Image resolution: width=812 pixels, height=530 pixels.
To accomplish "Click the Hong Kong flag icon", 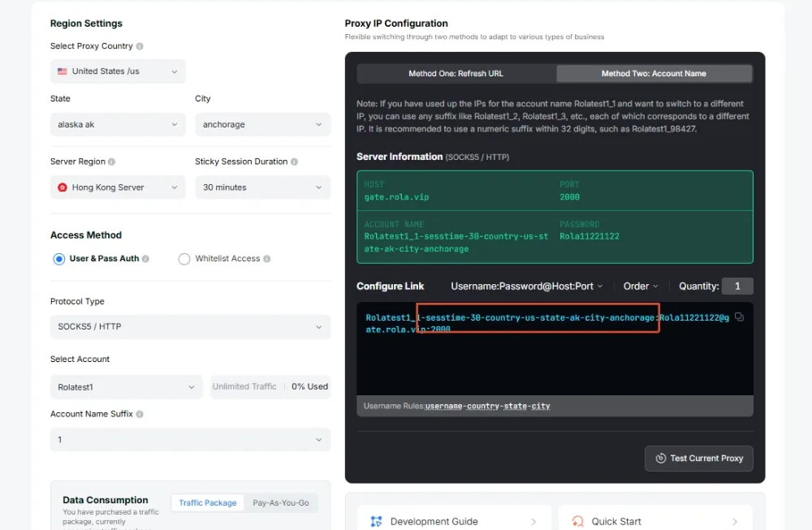I will [63, 187].
